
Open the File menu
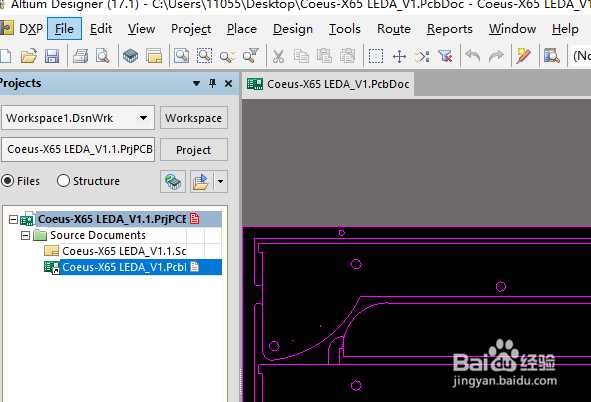point(64,29)
